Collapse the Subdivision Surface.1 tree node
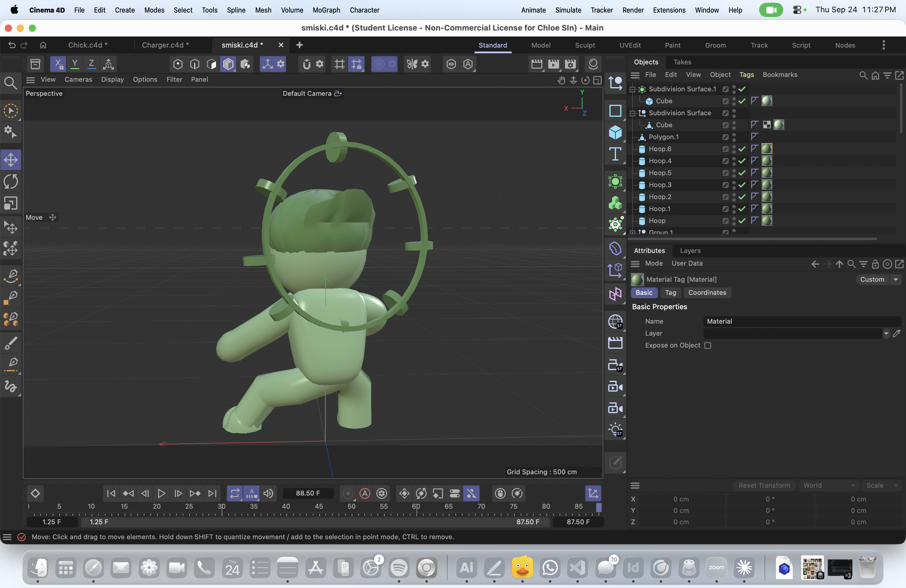 (632, 89)
